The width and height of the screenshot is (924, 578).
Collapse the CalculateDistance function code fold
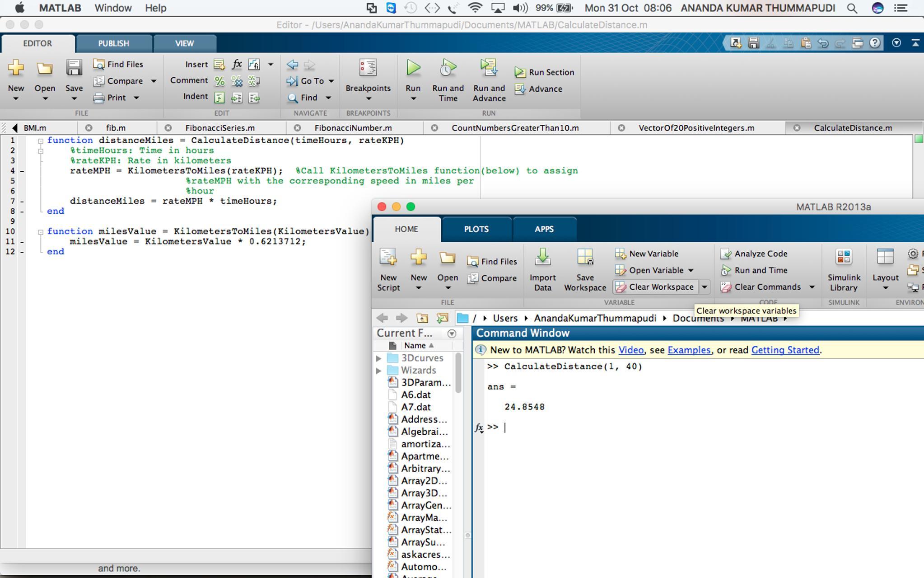(x=41, y=141)
